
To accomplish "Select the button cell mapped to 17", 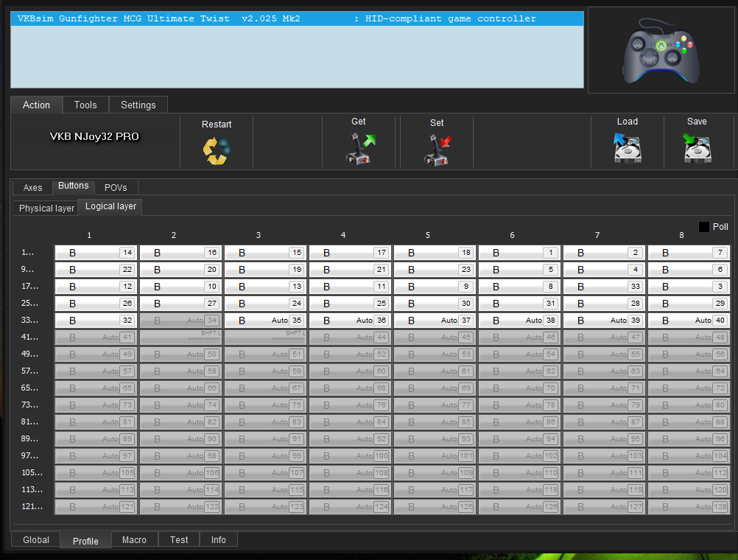I will [350, 253].
